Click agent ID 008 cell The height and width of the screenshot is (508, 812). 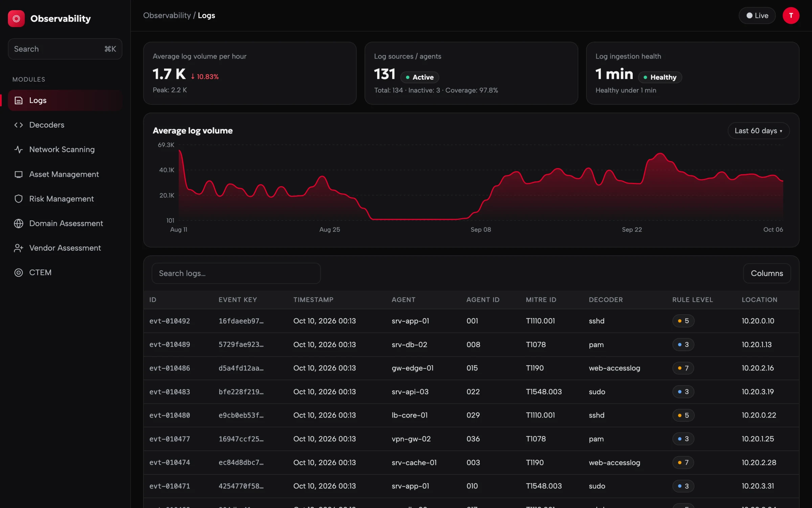tap(473, 344)
